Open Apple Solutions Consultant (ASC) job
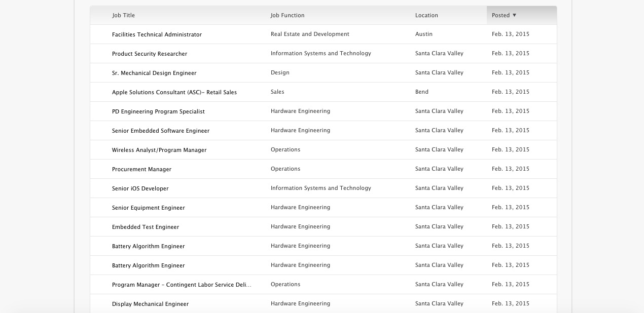The height and width of the screenshot is (313, 644). [x=174, y=92]
